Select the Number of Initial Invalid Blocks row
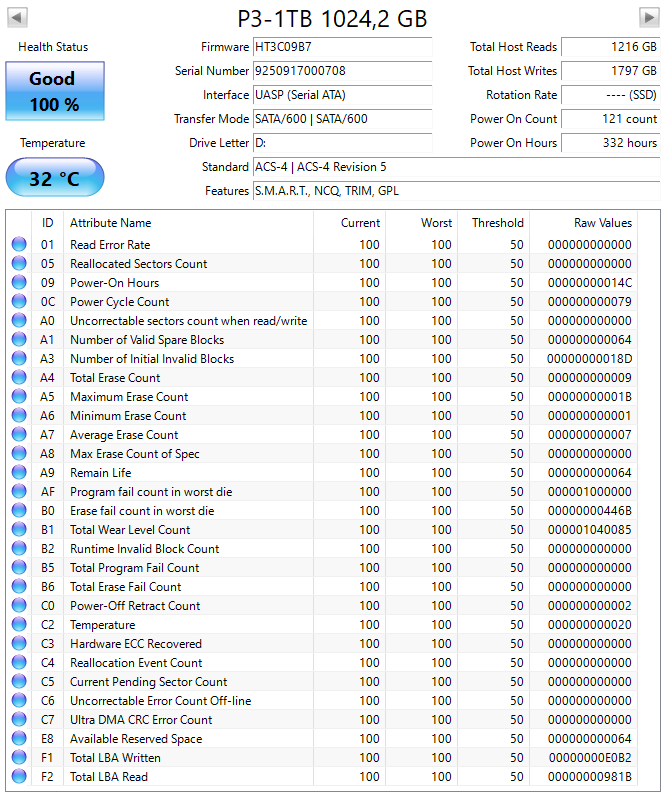 click(x=322, y=359)
